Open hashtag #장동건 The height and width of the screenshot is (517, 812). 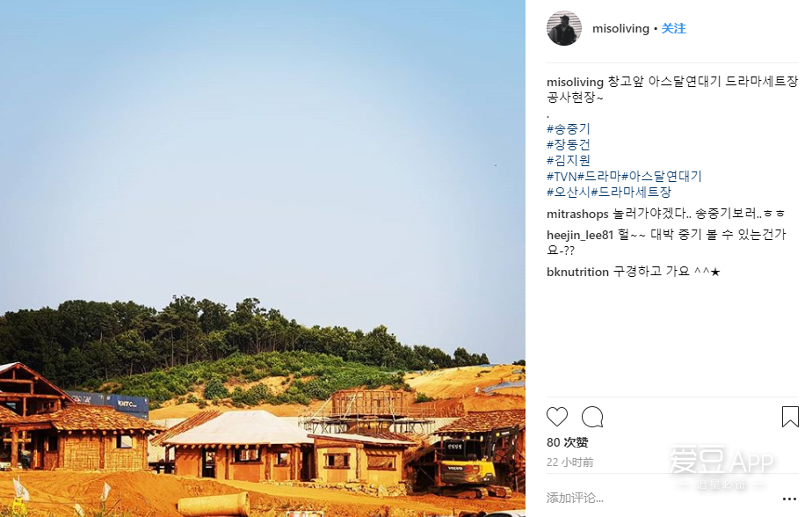[569, 144]
